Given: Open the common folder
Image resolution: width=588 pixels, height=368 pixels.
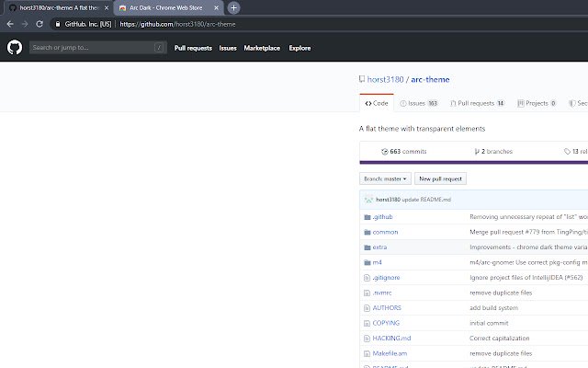Looking at the screenshot, I should 385,232.
